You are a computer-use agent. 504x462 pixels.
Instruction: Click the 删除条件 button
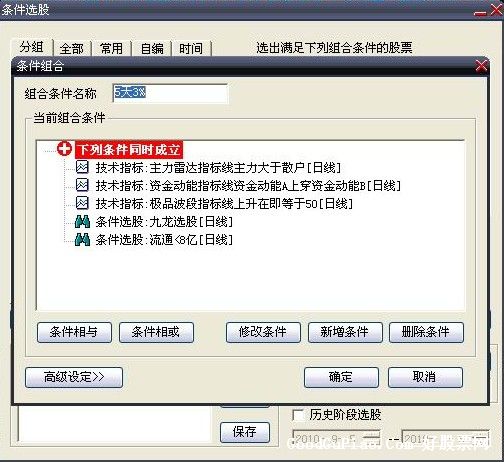click(426, 332)
